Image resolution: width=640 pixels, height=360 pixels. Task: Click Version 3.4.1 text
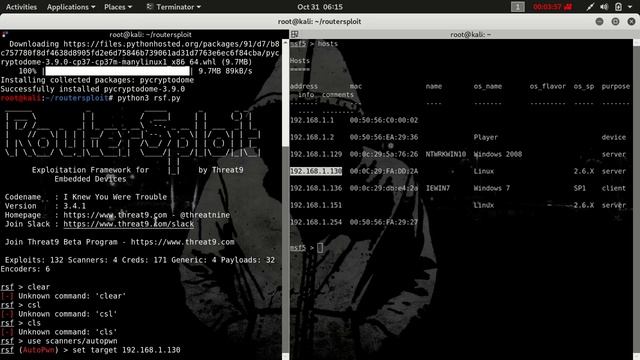45,206
